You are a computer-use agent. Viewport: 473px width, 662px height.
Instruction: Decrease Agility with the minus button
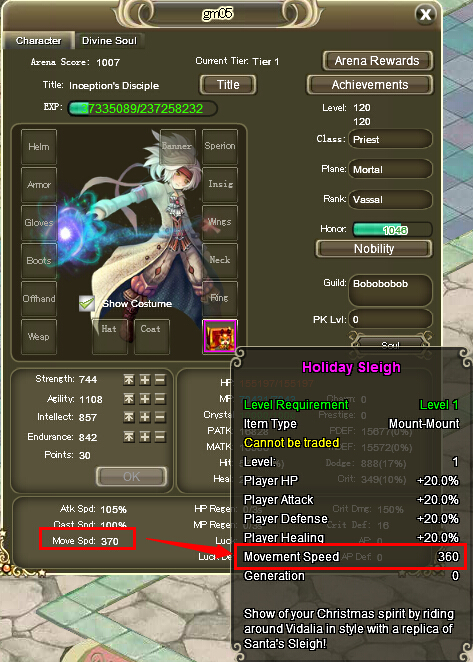click(160, 399)
